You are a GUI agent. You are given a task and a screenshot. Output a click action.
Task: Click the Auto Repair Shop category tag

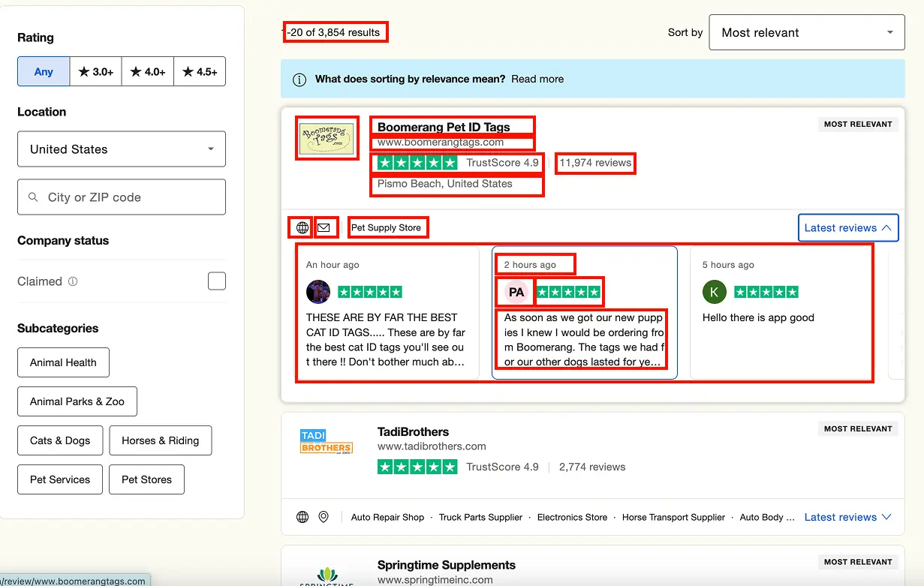(388, 517)
